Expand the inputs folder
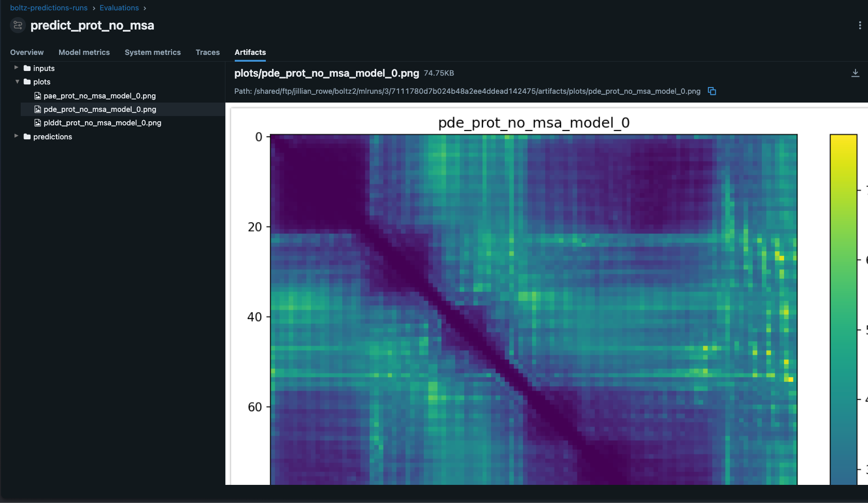This screenshot has height=503, width=868. 17,68
